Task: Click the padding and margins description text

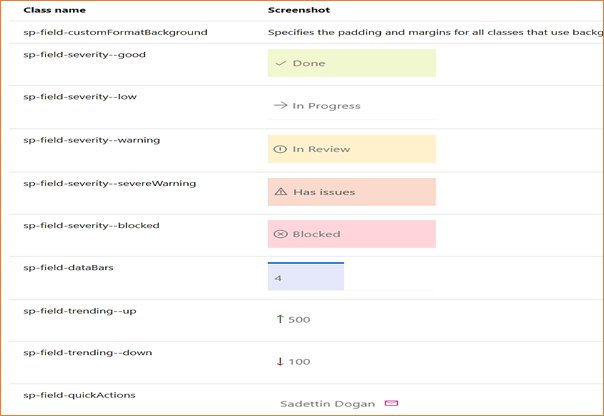Action: click(x=435, y=32)
